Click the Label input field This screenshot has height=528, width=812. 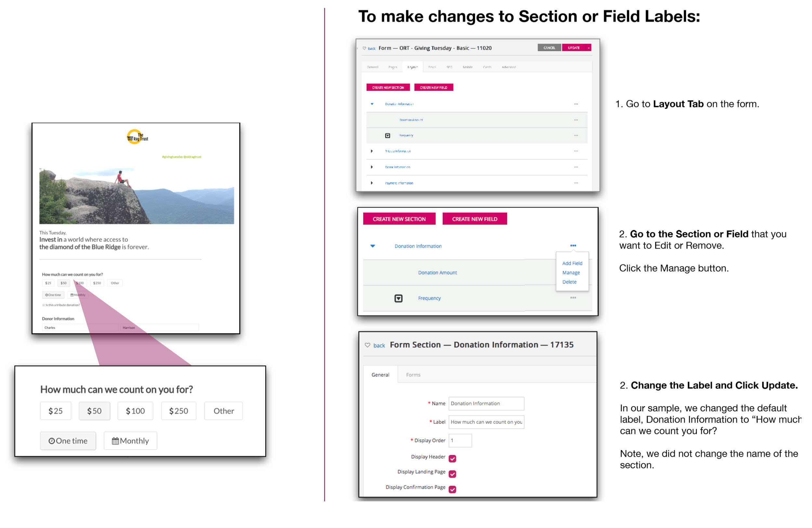pos(486,422)
